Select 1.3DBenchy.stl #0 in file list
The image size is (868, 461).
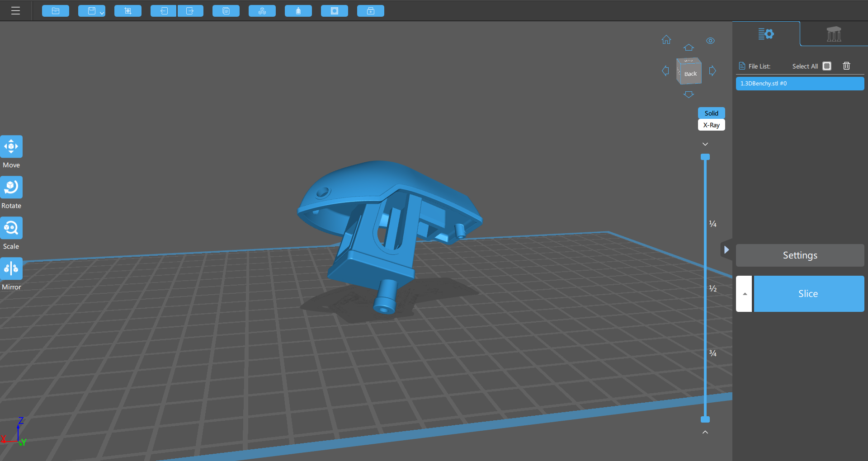(800, 84)
